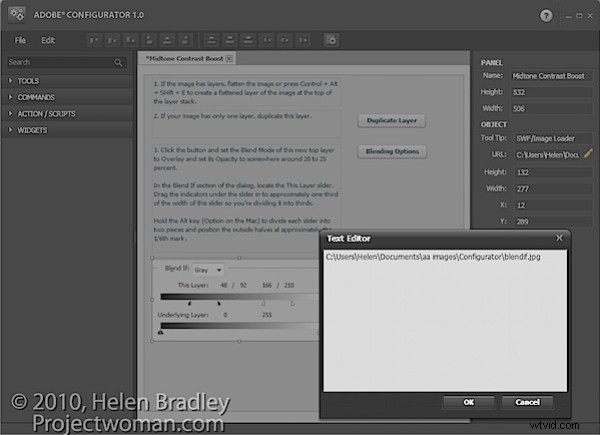Viewport: 600px width, 435px height.
Task: Click the OBJECT section heading
Action: coord(494,125)
